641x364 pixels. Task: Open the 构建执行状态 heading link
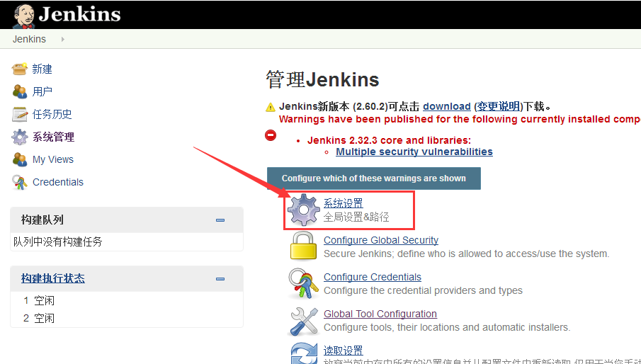pos(53,278)
